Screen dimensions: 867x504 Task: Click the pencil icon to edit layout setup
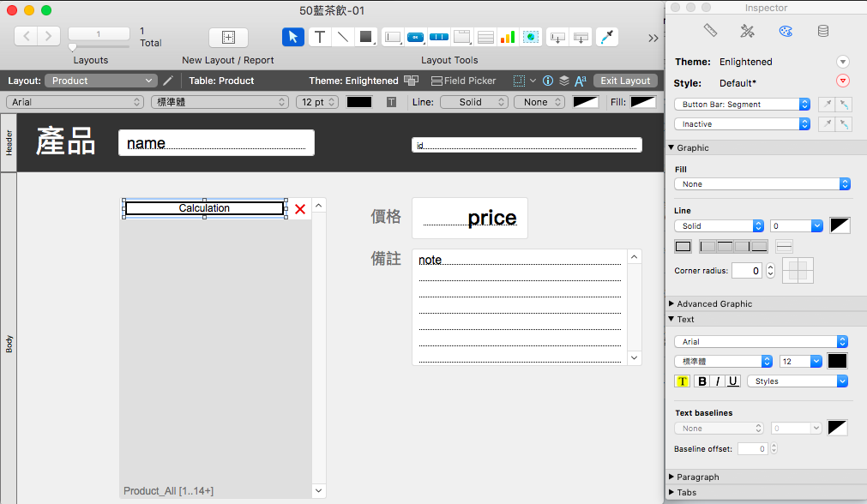tap(168, 81)
